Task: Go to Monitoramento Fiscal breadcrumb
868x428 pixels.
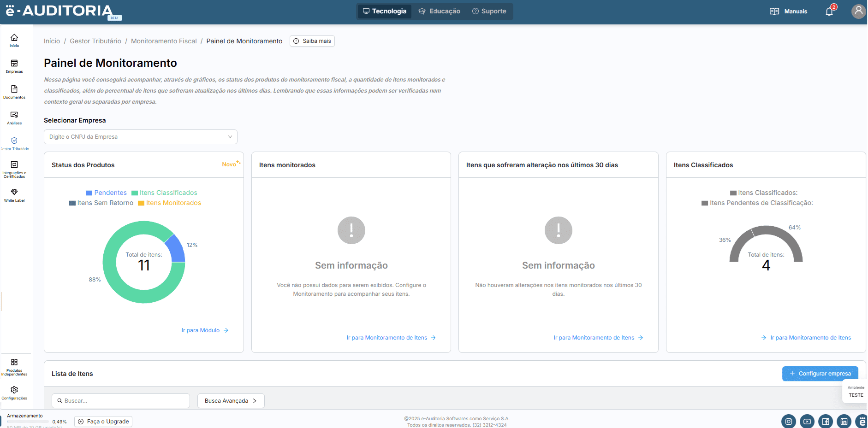Action: [x=164, y=41]
